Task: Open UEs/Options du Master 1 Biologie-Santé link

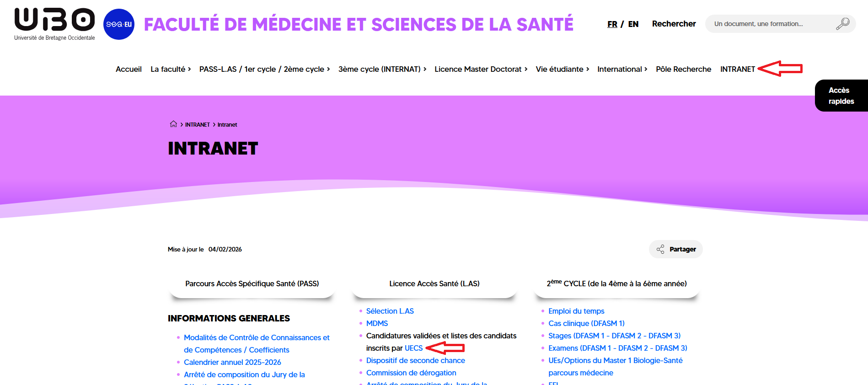Action: click(616, 366)
